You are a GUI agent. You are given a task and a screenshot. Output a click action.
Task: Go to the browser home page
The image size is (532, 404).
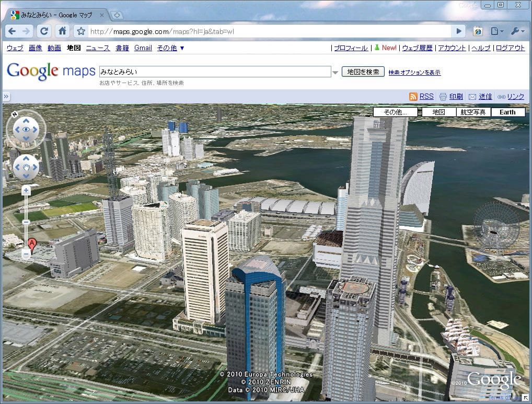click(62, 31)
